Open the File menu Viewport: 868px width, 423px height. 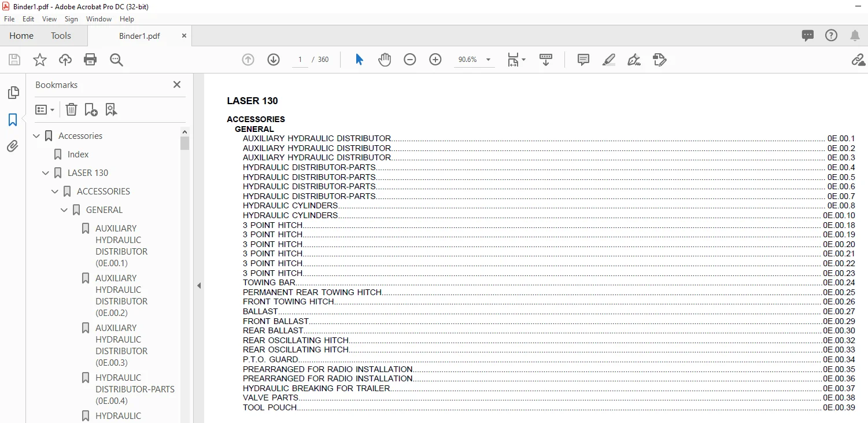pos(9,19)
